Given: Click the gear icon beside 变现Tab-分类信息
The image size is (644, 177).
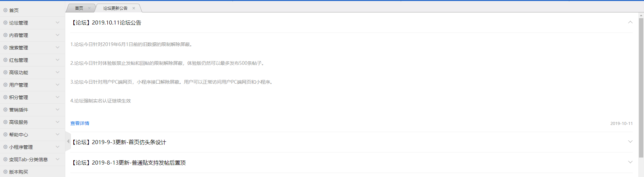Looking at the screenshot, I should pos(5,160).
